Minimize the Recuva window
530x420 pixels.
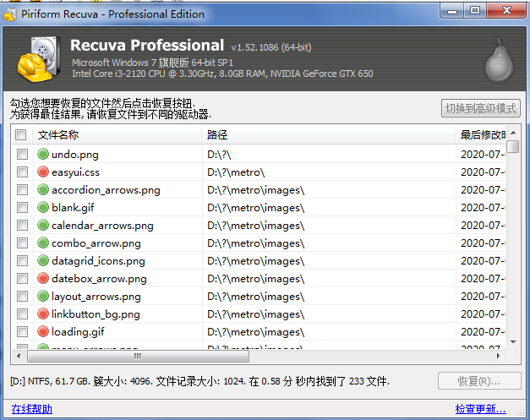tap(452, 11)
